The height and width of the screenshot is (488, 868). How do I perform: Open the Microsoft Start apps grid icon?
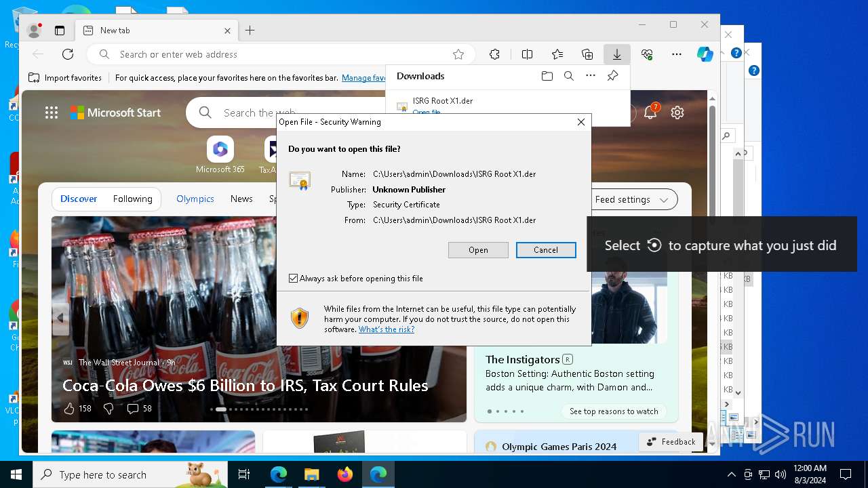tap(52, 113)
